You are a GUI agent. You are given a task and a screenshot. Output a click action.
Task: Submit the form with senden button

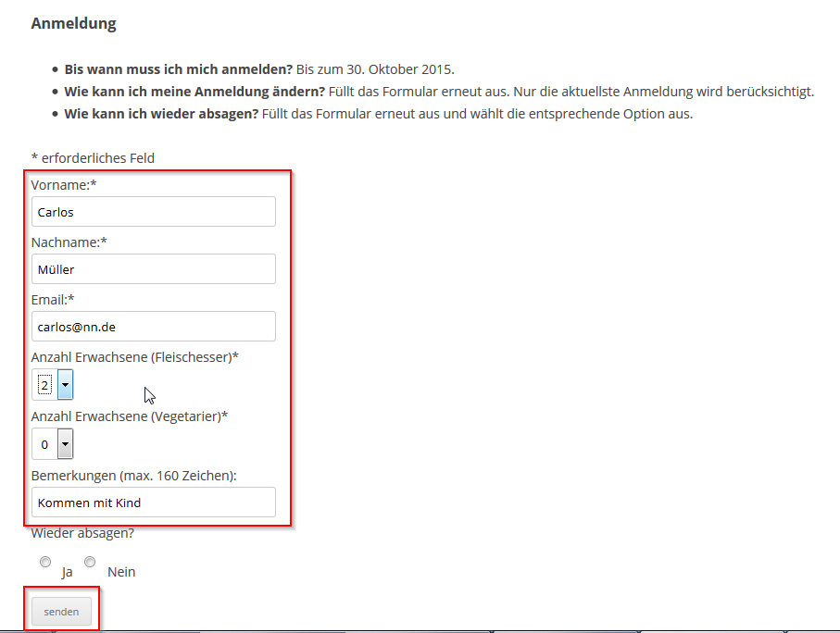click(x=61, y=611)
